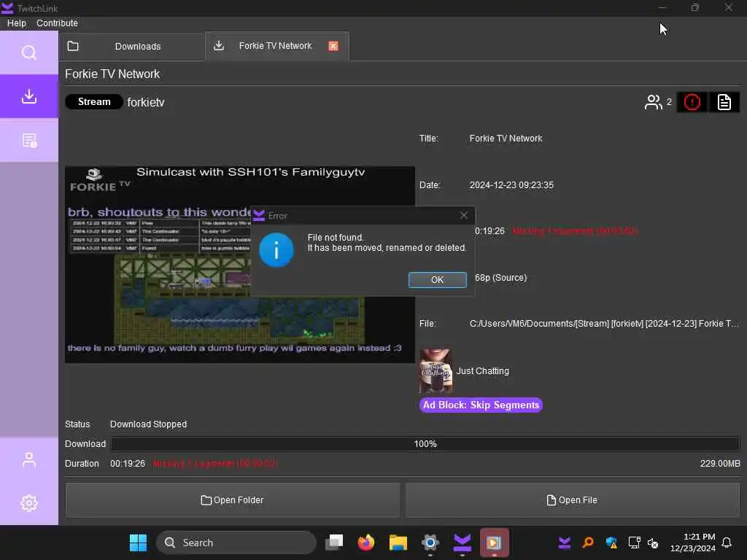
Task: Click the orange magnifier tray icon
Action: [x=588, y=542]
